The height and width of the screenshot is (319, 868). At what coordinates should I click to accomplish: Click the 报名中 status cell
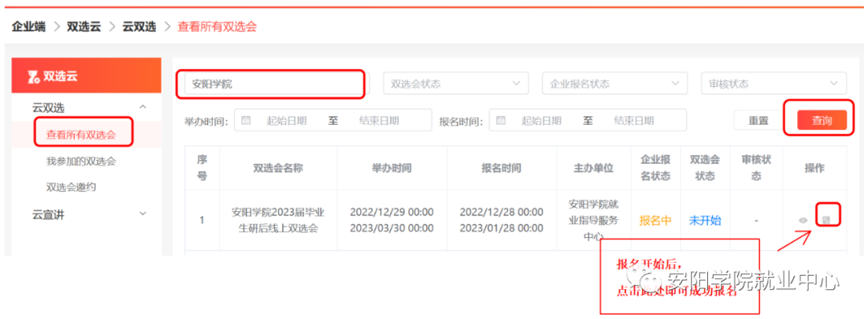[x=656, y=220]
